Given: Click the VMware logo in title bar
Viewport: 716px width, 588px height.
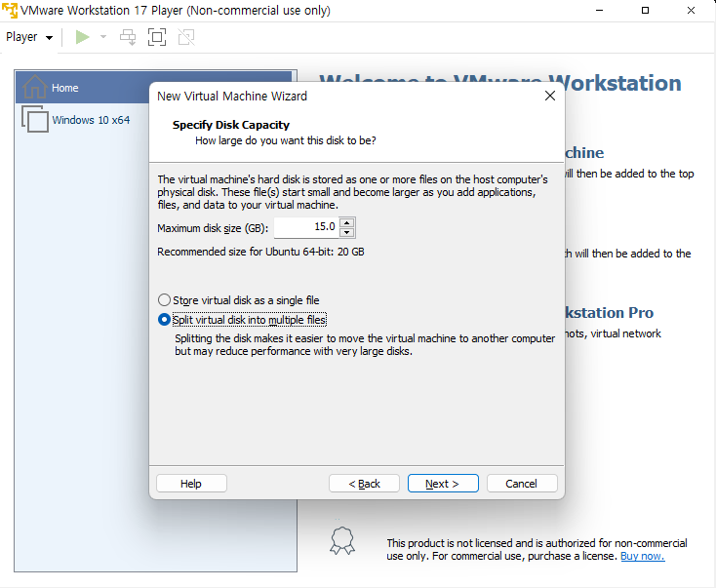Looking at the screenshot, I should [9, 10].
